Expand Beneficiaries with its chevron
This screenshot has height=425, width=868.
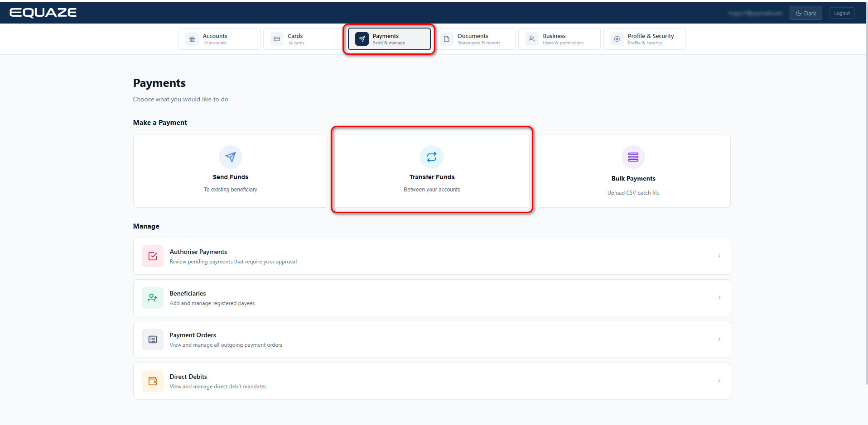tap(719, 297)
